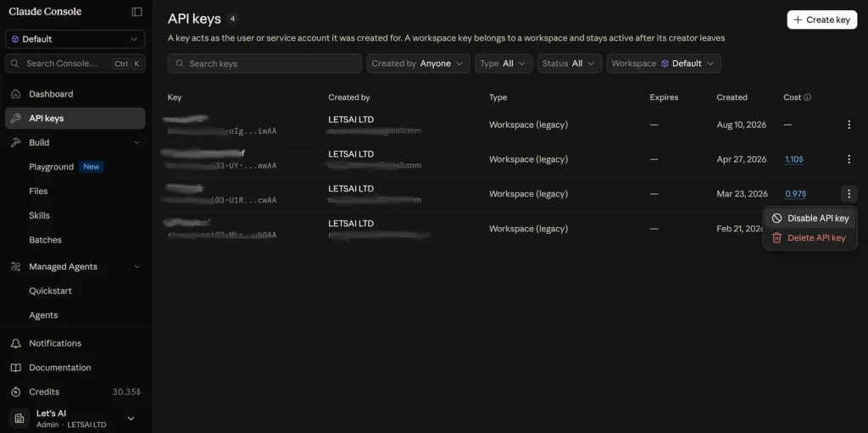Click the disable circle-slash icon
Image resolution: width=868 pixels, height=433 pixels.
tap(776, 218)
